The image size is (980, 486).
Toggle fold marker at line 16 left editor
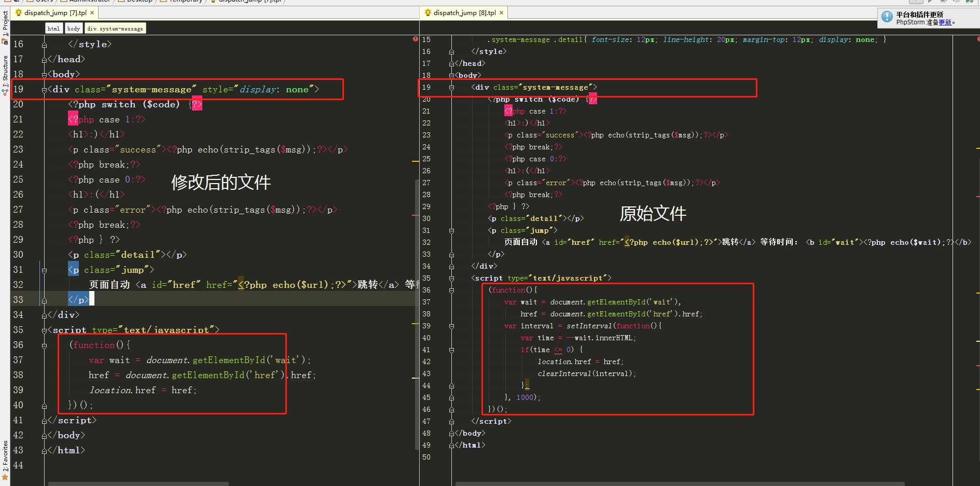coord(44,45)
